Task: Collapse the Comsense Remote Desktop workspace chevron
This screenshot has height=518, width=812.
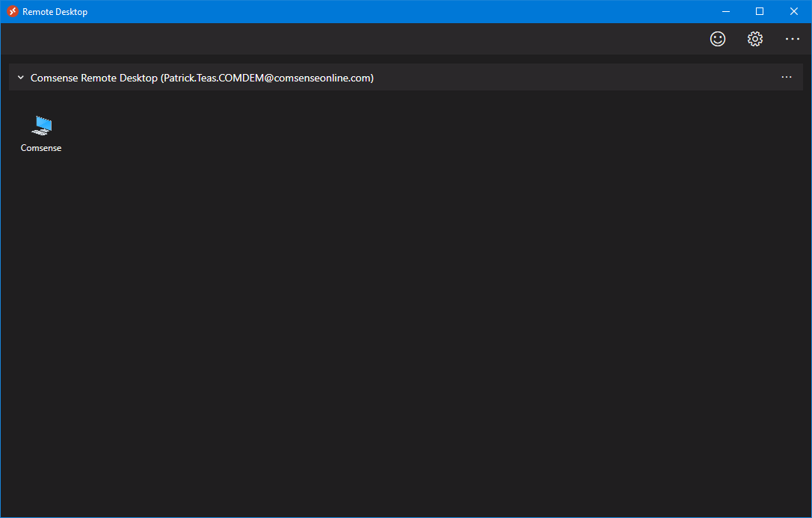Action: tap(21, 78)
